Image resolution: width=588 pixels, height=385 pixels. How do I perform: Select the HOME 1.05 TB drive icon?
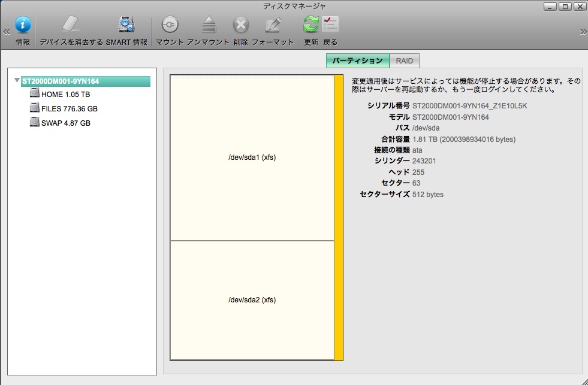coord(35,93)
